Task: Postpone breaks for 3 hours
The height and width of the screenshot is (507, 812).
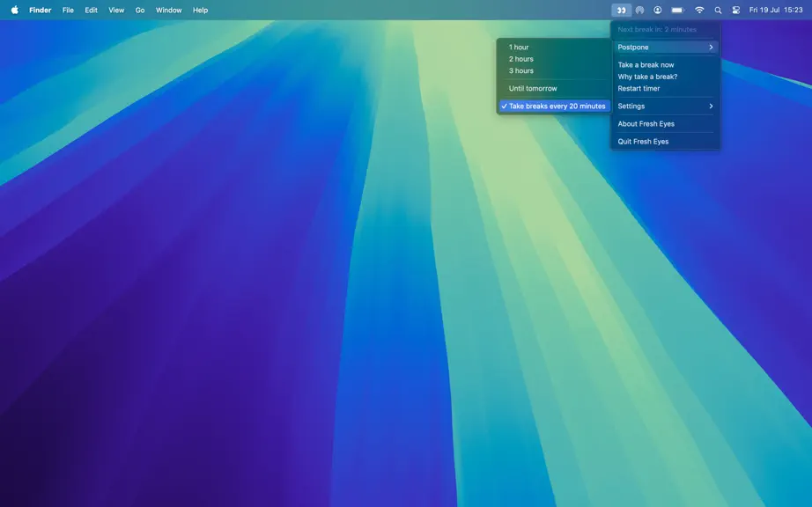Action: 554,71
